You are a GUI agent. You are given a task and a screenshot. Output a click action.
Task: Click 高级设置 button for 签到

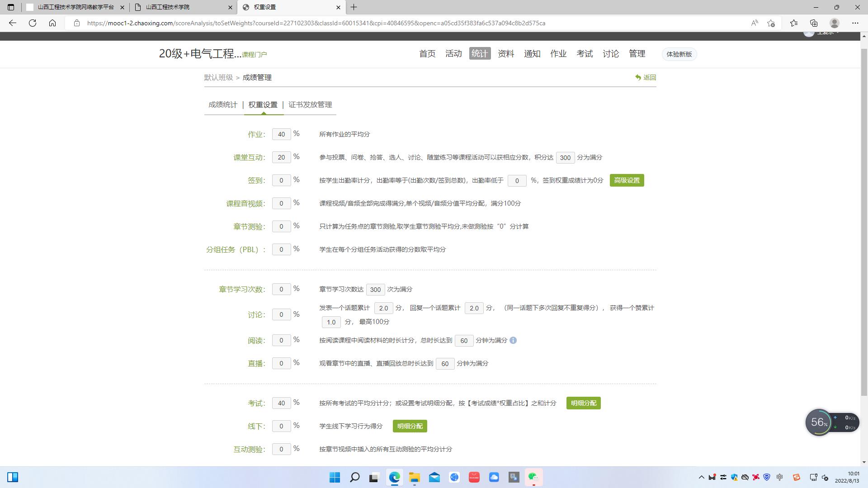627,180
